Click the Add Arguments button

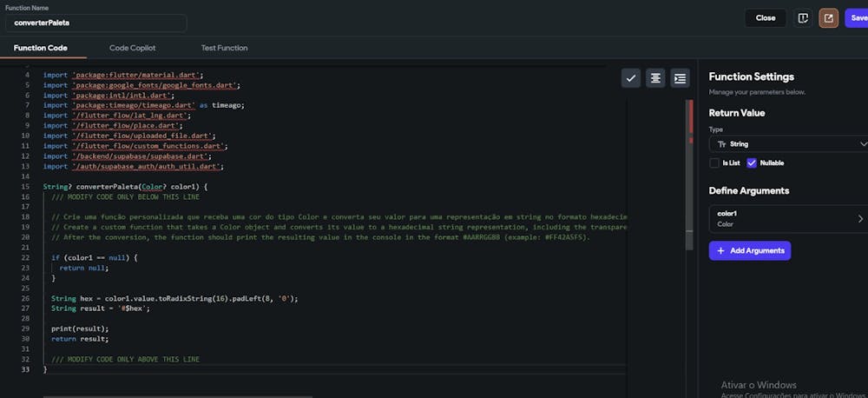click(x=749, y=250)
